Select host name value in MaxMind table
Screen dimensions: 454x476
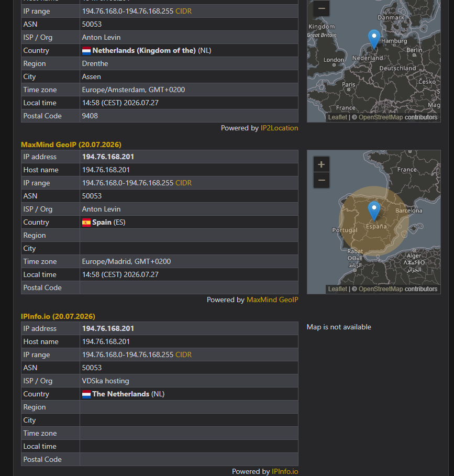coord(106,170)
